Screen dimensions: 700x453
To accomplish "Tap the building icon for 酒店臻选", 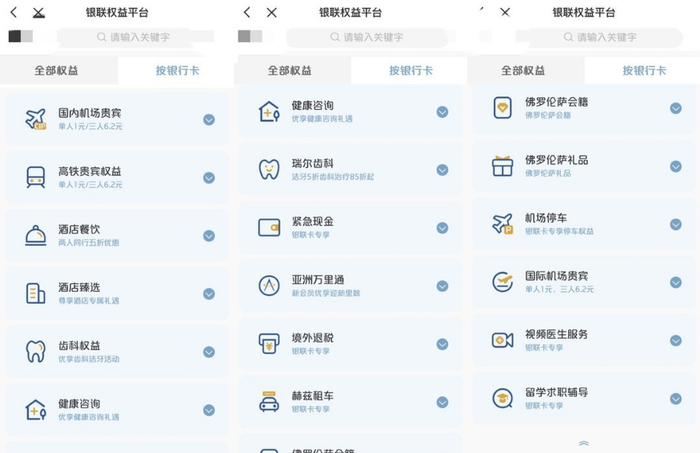I will (x=36, y=294).
